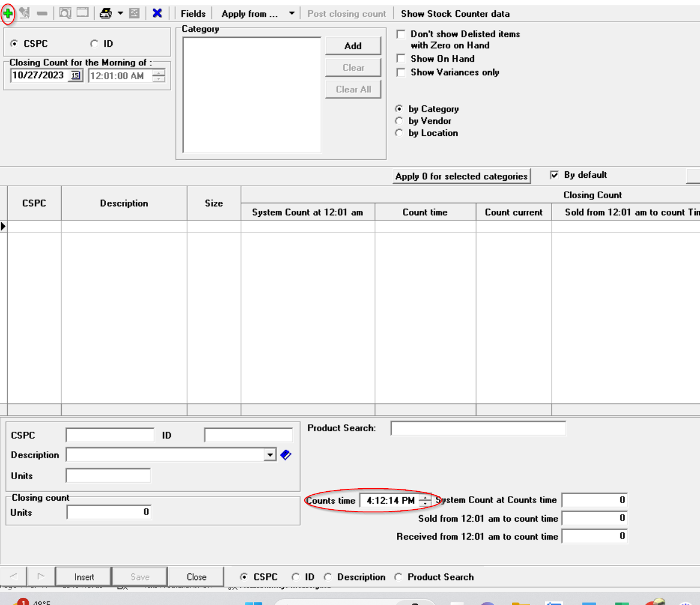The height and width of the screenshot is (605, 700).
Task: Enable the Show On Hand checkbox
Action: [401, 59]
